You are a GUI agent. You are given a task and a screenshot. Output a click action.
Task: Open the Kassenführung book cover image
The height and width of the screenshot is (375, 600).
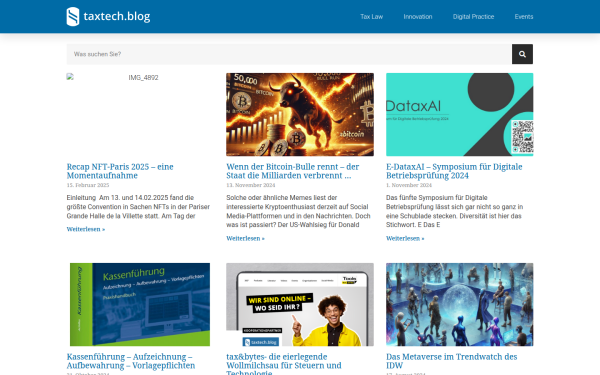tap(140, 304)
